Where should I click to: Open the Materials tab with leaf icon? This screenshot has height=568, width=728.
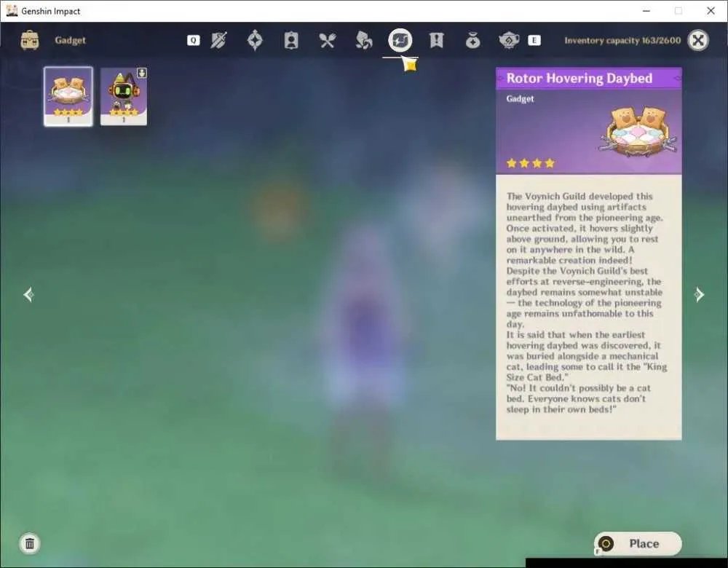[363, 40]
